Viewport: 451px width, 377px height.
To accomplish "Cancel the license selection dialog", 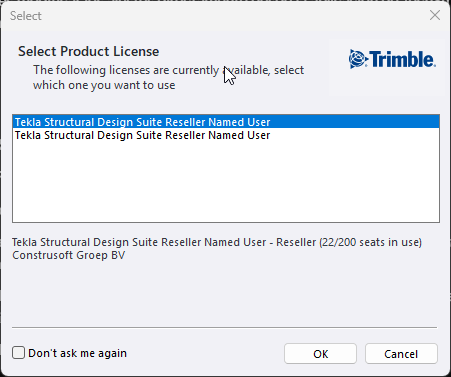I will [401, 354].
